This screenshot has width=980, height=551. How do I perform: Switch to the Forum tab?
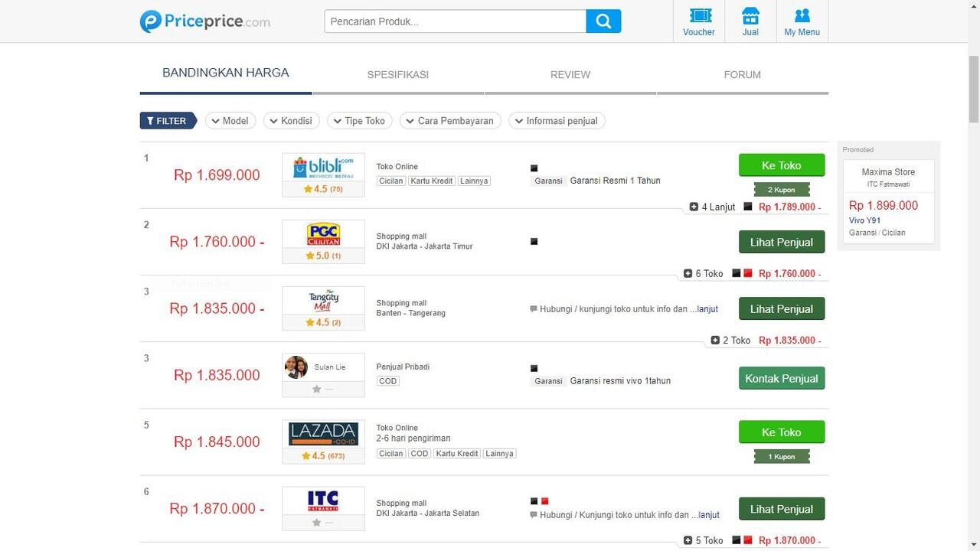coord(743,74)
